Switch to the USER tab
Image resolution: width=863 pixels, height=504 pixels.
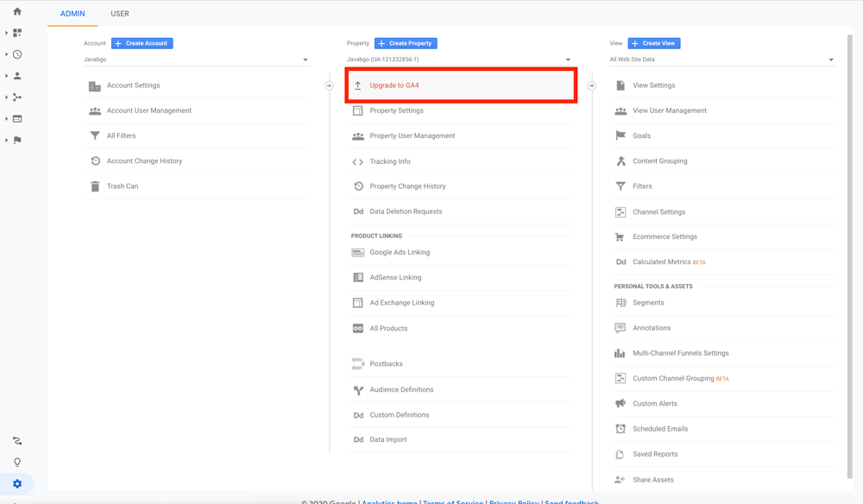(120, 14)
